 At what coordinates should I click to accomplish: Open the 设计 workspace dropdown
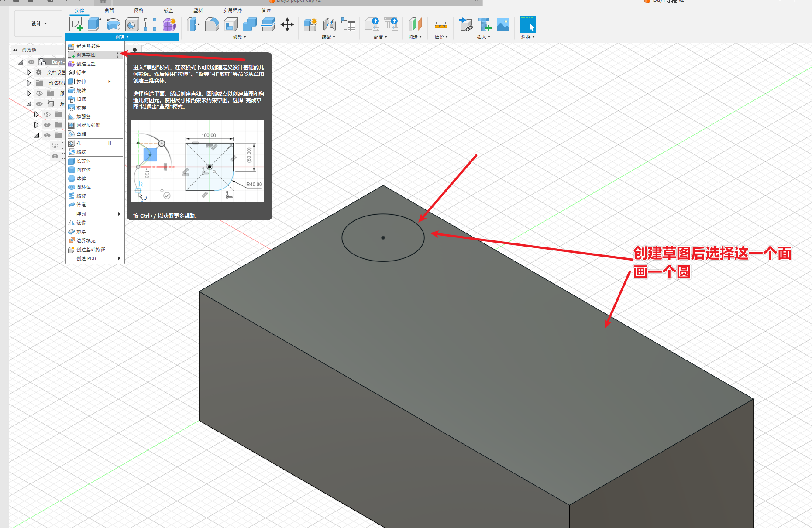(38, 24)
